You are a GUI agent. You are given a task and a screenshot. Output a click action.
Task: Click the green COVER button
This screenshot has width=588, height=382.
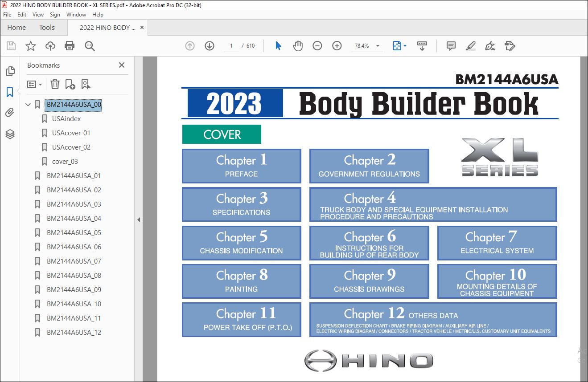(x=222, y=134)
